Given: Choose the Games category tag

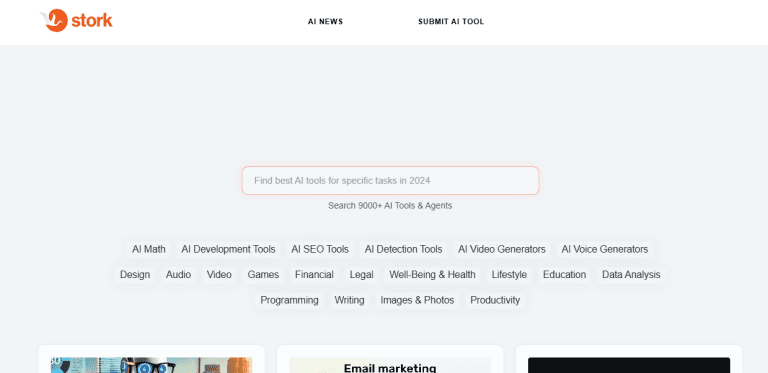Looking at the screenshot, I should point(263,275).
